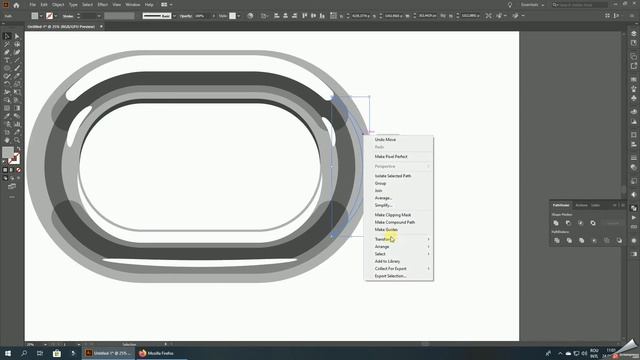Set paint mode to None in toolbar
This screenshot has height=360, width=640.
coord(18,170)
